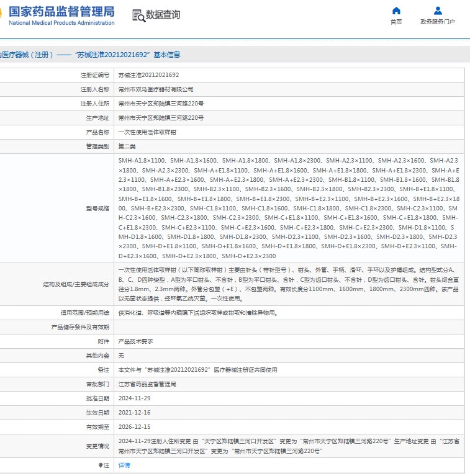Viewport: 470px width, 476px height.
Task: Click the 变更情况 row label
Action: click(x=97, y=446)
